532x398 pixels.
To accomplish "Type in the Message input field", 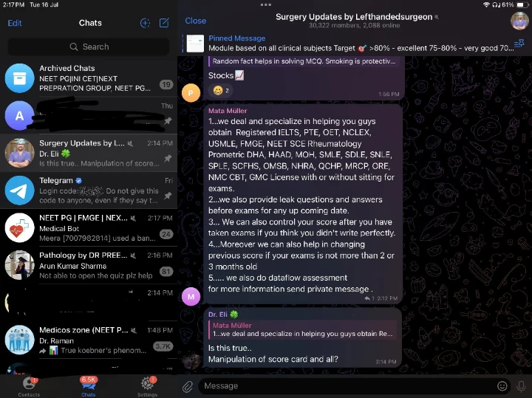I will coord(346,385).
